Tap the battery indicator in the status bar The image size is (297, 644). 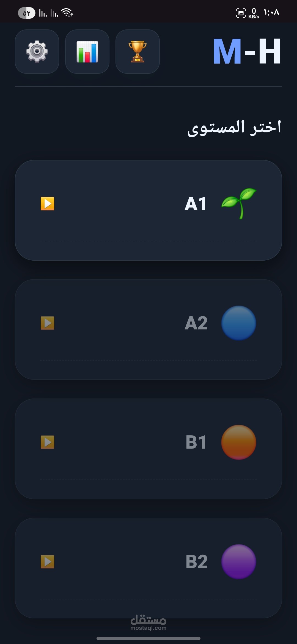coord(26,13)
